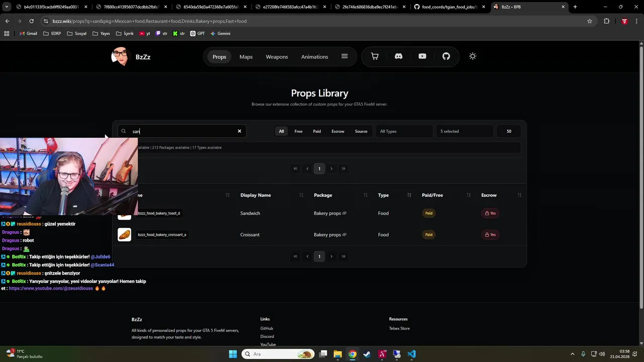The image size is (644, 362).
Task: Open GPT bookmark
Action: (x=198, y=34)
